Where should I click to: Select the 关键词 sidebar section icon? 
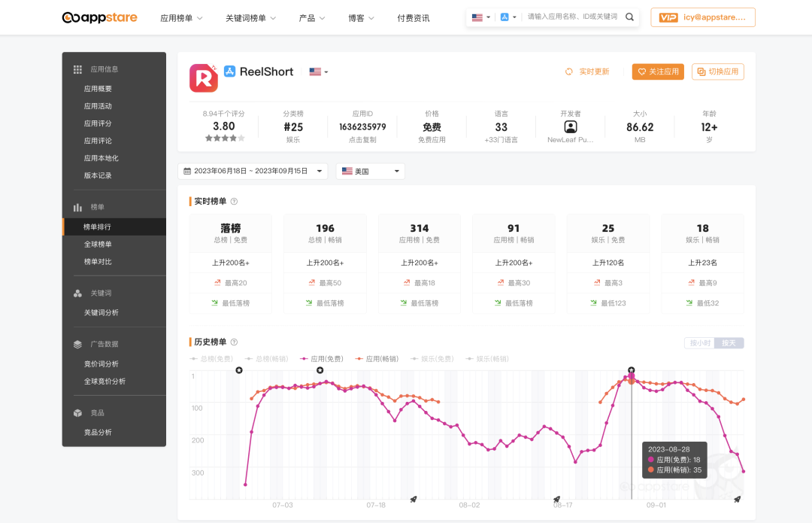(78, 293)
